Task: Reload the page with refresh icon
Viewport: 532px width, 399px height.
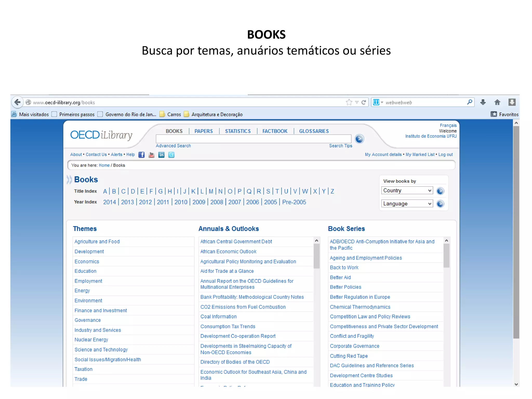Action: 364,102
